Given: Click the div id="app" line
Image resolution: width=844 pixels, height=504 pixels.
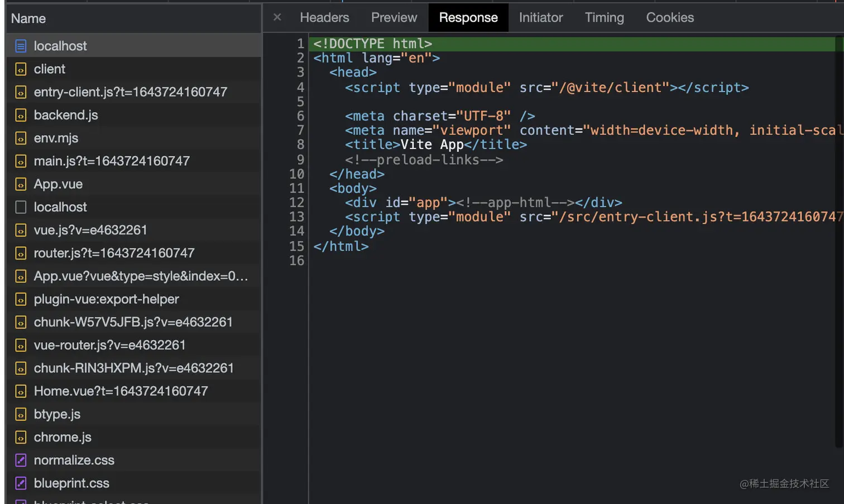Looking at the screenshot, I should click(483, 203).
